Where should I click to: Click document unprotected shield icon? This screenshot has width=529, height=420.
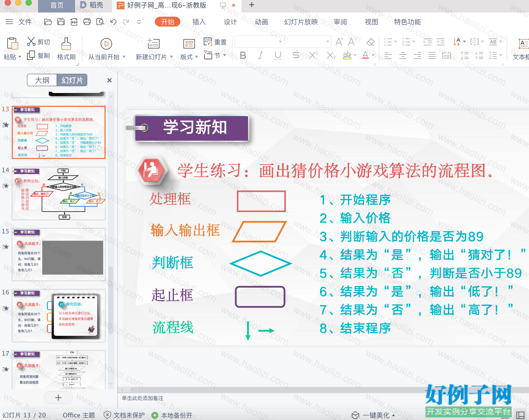coord(107,415)
